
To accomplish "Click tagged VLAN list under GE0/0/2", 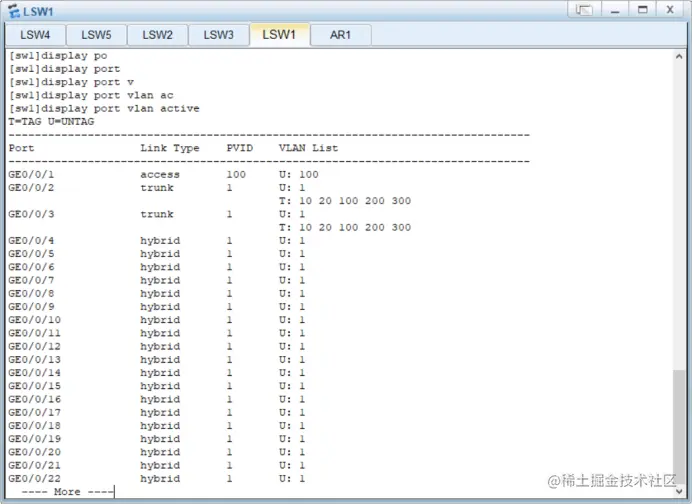I will [x=345, y=201].
